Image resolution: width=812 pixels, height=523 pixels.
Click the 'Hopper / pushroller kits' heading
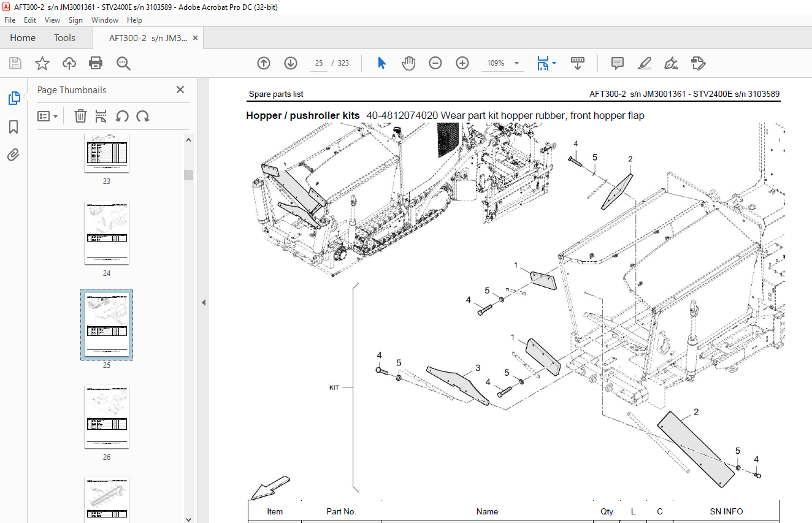tap(303, 115)
